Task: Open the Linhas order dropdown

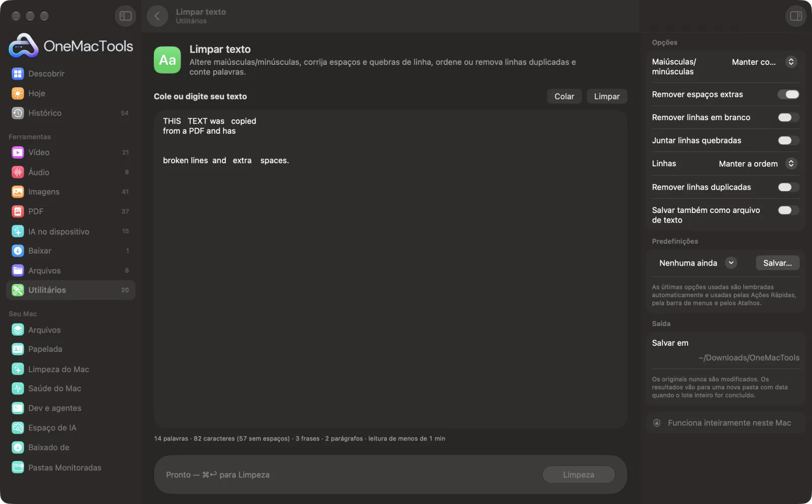Action: tap(758, 164)
